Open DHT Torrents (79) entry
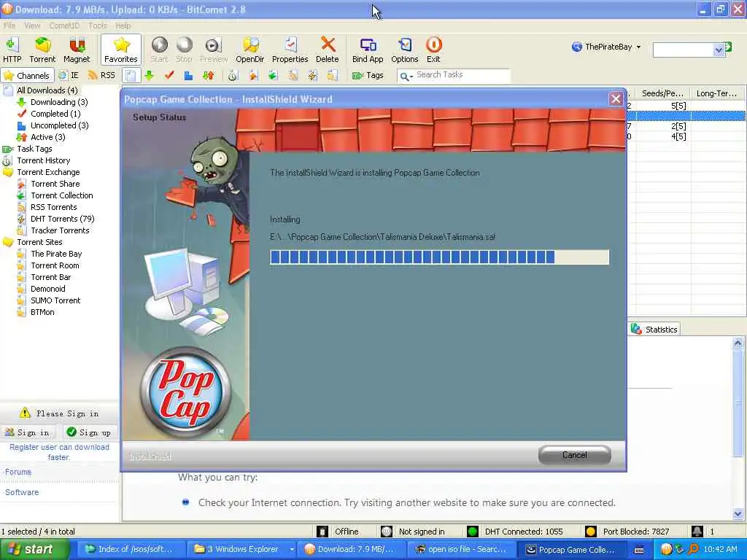 click(63, 219)
